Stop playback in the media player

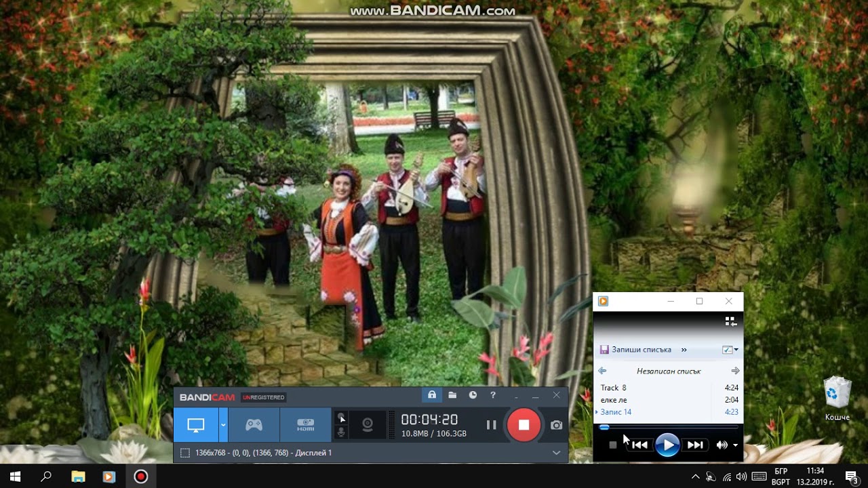(x=613, y=445)
